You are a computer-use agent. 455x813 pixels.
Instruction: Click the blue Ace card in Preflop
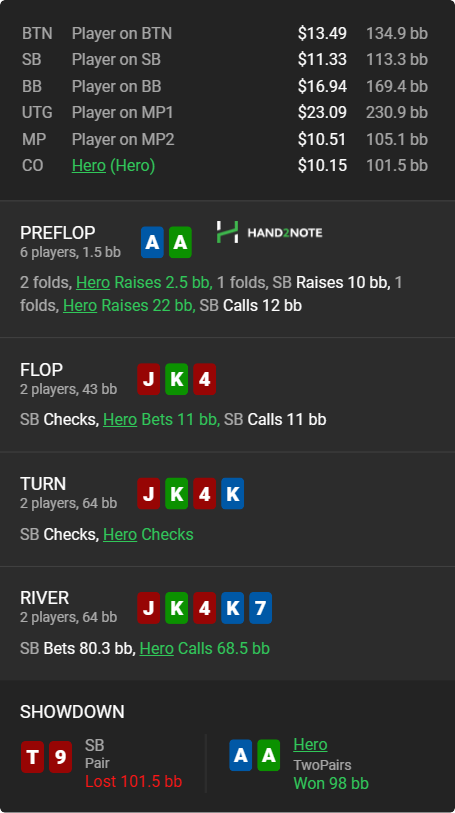pos(152,242)
